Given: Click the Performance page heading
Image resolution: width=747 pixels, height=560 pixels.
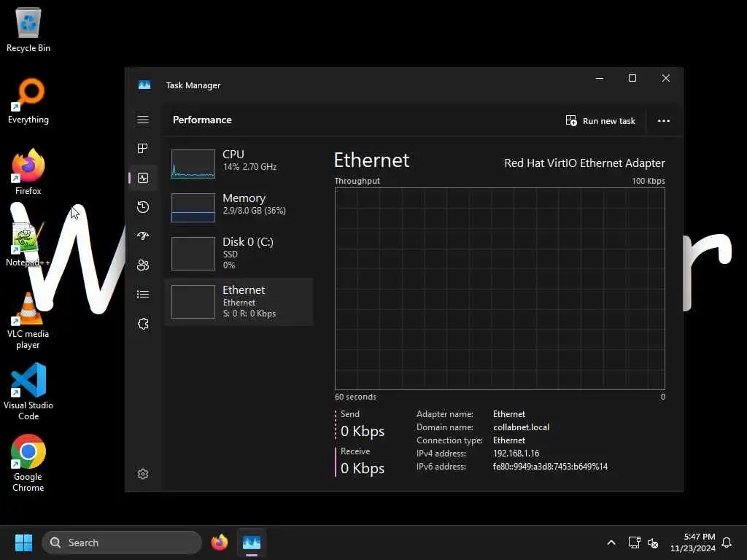Looking at the screenshot, I should (202, 120).
